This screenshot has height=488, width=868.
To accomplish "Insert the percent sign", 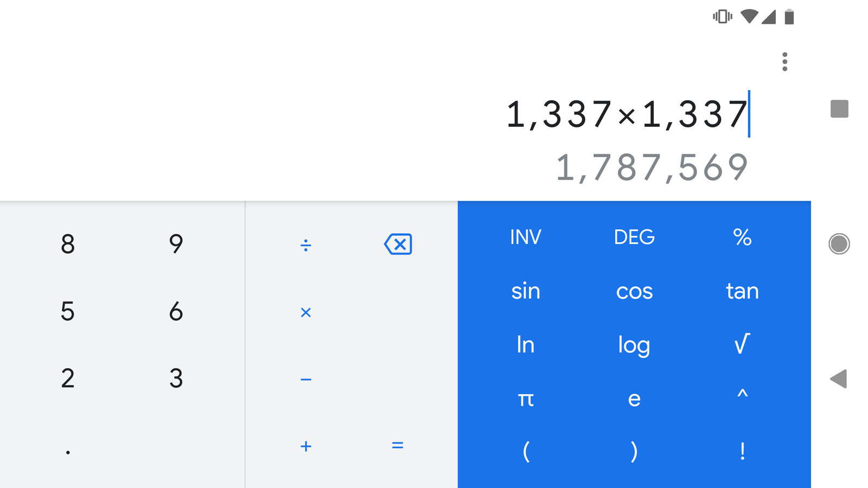I will click(742, 237).
